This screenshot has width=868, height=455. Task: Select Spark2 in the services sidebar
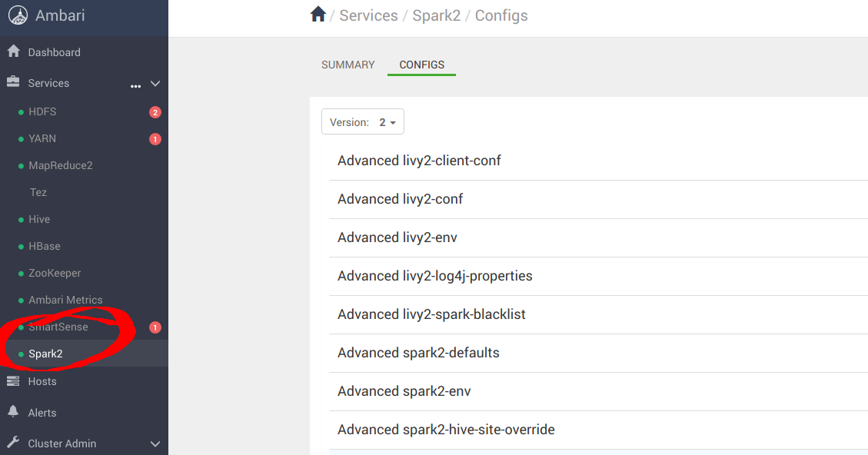click(x=47, y=354)
